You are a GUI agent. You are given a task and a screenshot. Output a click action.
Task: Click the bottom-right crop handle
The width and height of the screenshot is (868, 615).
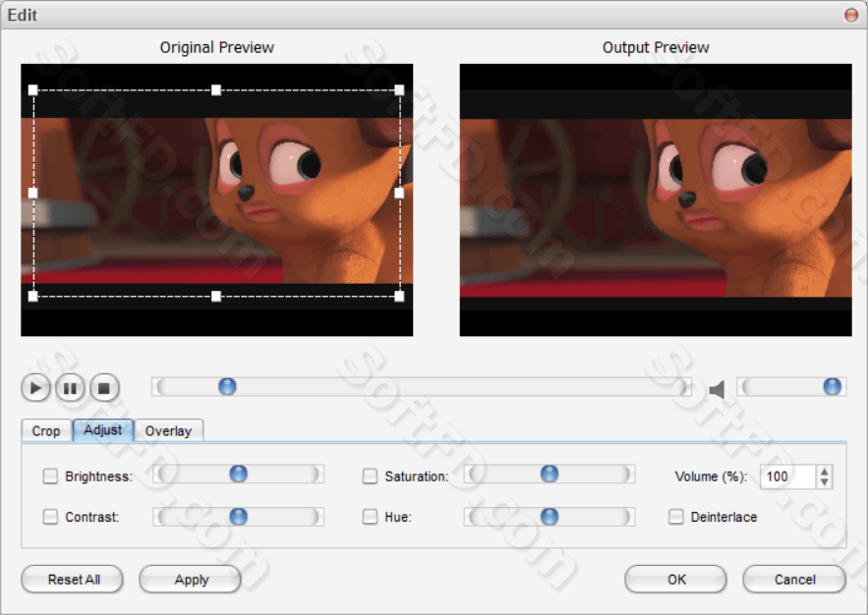point(399,297)
